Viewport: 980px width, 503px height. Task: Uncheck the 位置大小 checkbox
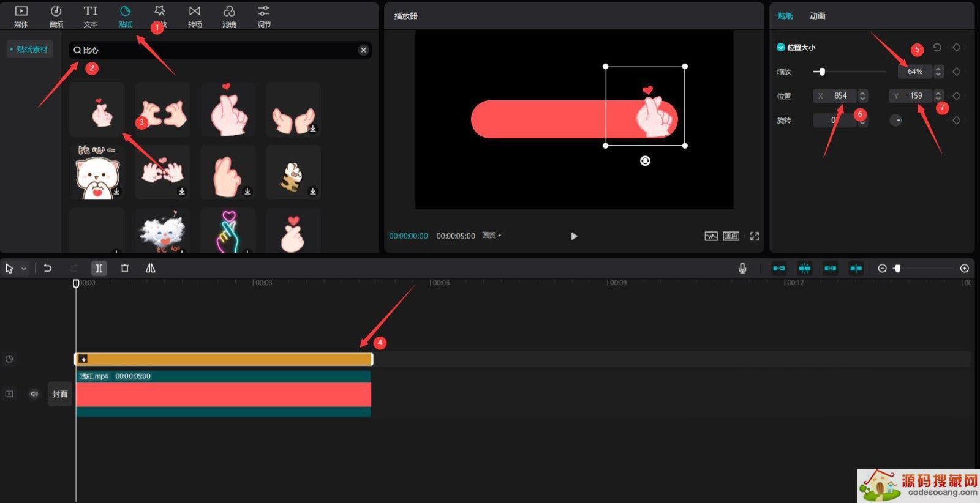tap(781, 47)
